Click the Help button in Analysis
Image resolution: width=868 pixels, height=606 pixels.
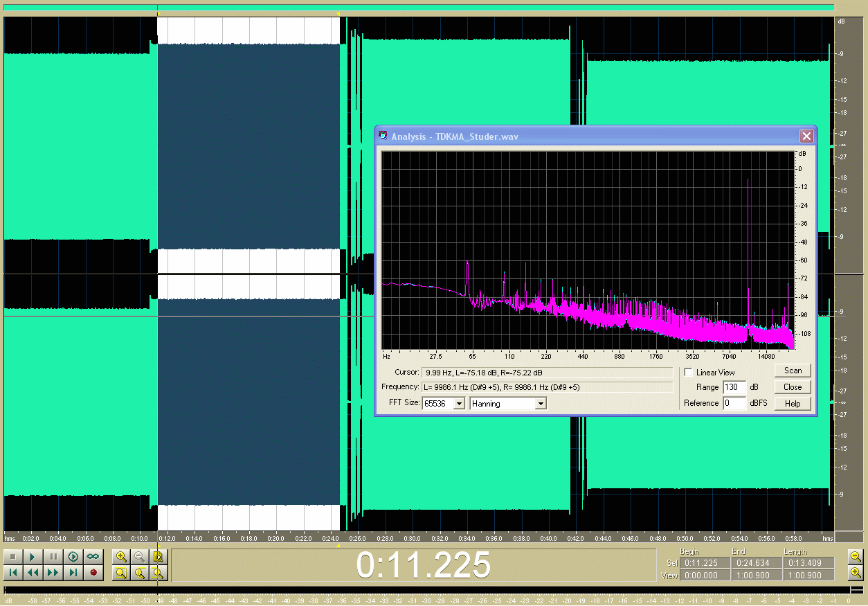793,404
